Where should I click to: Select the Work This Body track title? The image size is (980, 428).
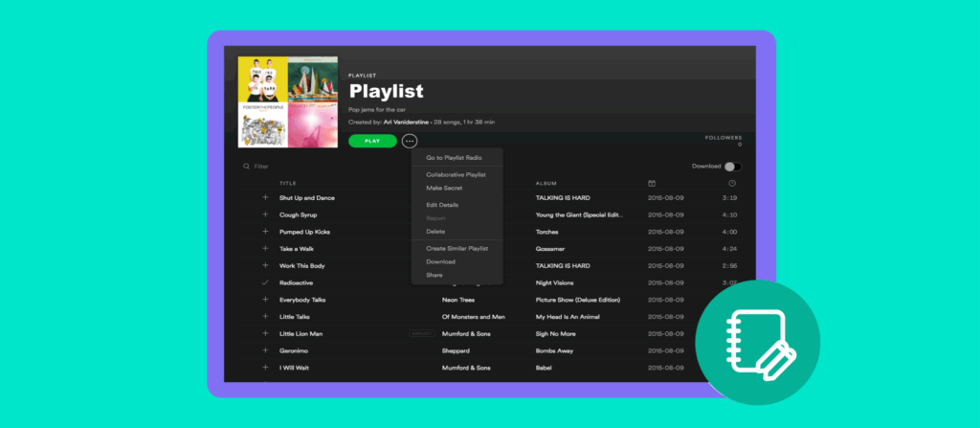[x=301, y=265]
